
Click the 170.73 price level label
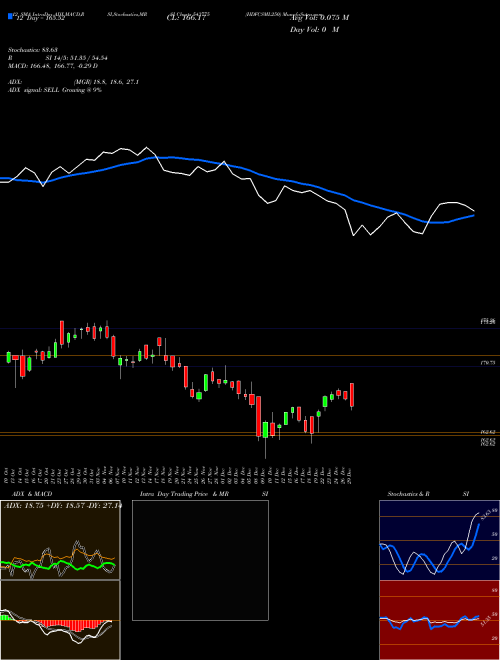(x=488, y=362)
